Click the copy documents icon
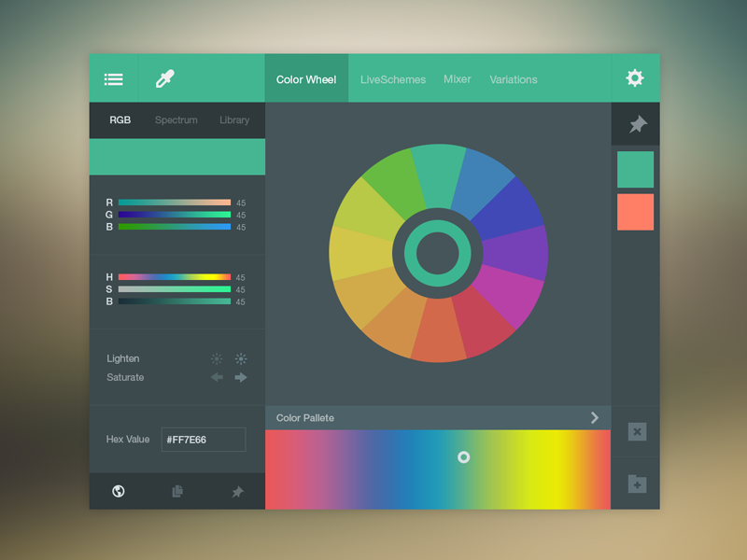The image size is (747, 560). [177, 491]
